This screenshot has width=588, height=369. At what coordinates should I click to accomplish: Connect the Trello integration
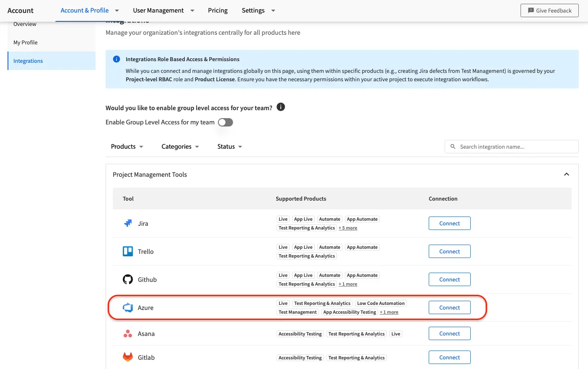click(x=450, y=251)
